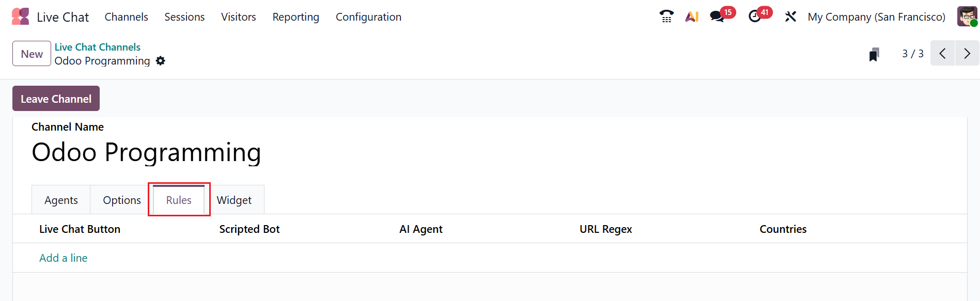The image size is (980, 301).
Task: Open the debug tools wrench icon
Action: [x=790, y=17]
